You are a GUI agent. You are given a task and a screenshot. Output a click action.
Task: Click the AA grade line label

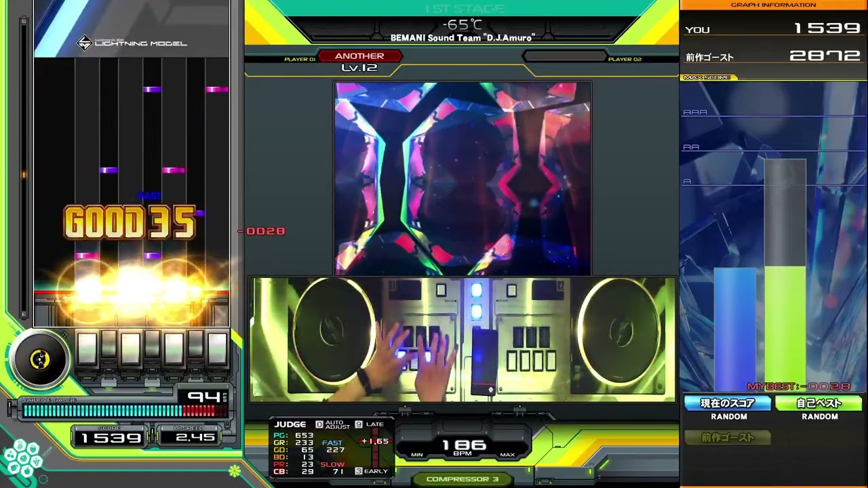click(x=691, y=147)
